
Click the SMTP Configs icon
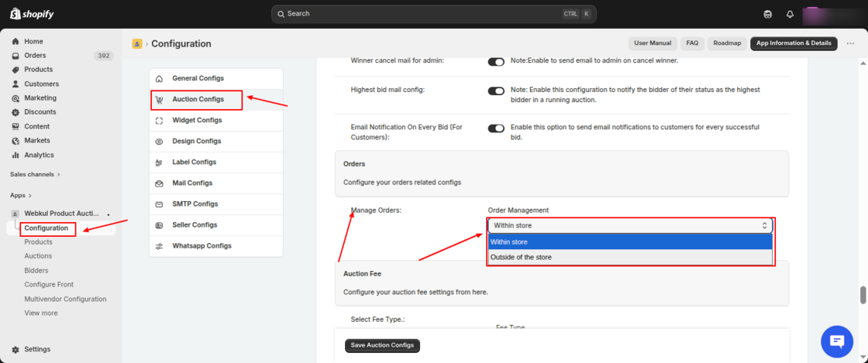pyautogui.click(x=160, y=204)
